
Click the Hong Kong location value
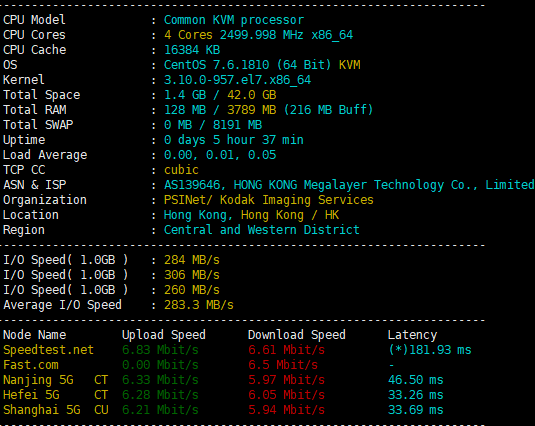[x=251, y=215]
